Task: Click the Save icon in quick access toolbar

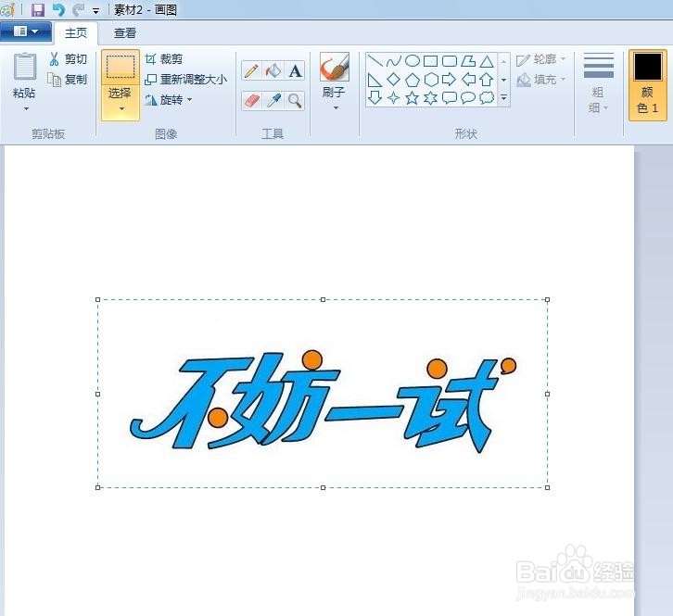Action: (38, 9)
